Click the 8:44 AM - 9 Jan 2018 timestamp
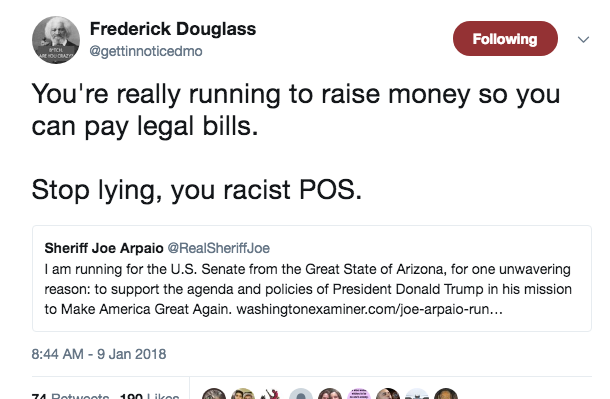 tap(99, 354)
